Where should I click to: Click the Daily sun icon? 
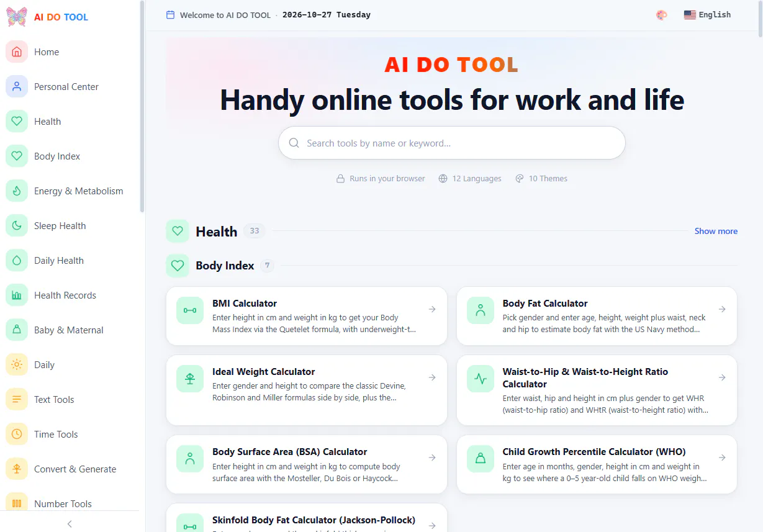[x=17, y=365]
